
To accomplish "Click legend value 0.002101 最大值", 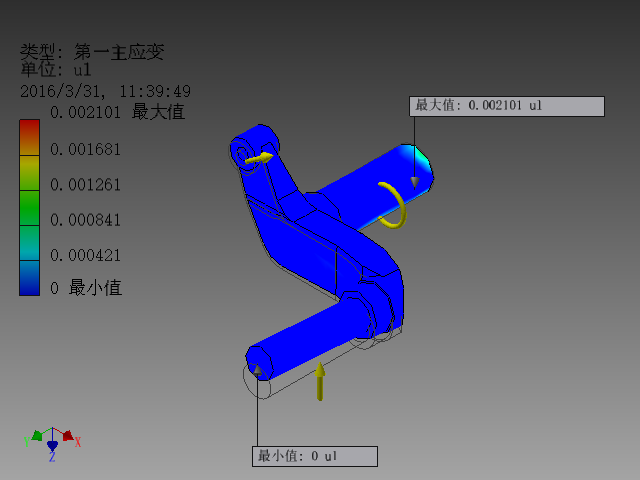I will 118,112.
